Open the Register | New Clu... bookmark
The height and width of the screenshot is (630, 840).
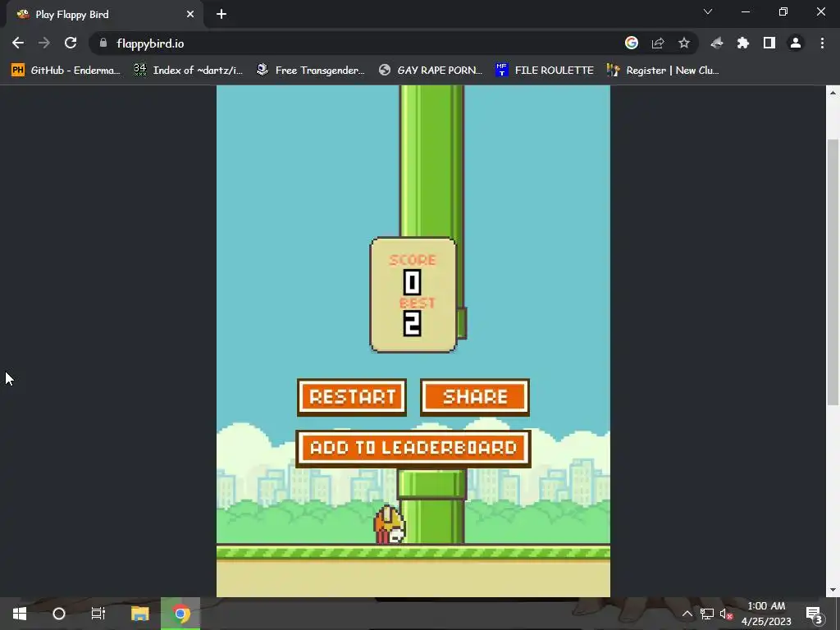[663, 71]
